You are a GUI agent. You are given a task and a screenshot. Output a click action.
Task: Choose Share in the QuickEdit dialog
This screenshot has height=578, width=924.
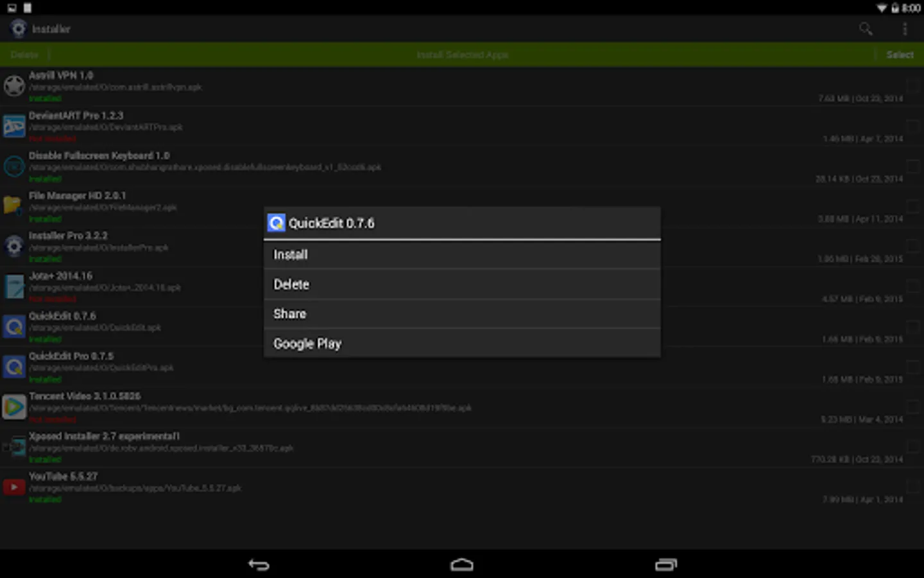tap(462, 314)
